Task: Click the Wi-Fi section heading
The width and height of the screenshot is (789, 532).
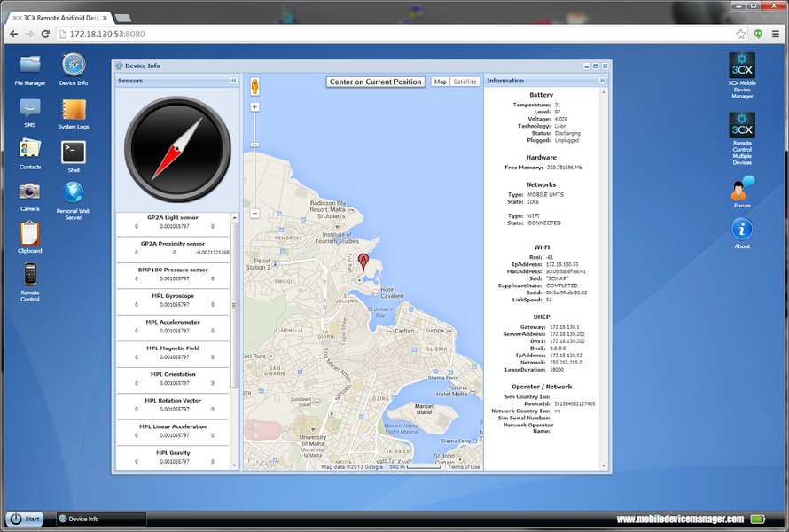Action: pos(542,247)
